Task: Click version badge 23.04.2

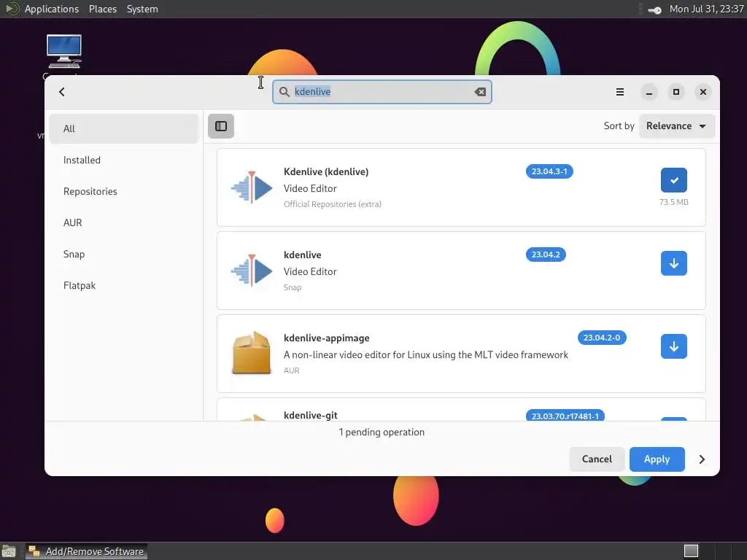Action: (x=546, y=254)
